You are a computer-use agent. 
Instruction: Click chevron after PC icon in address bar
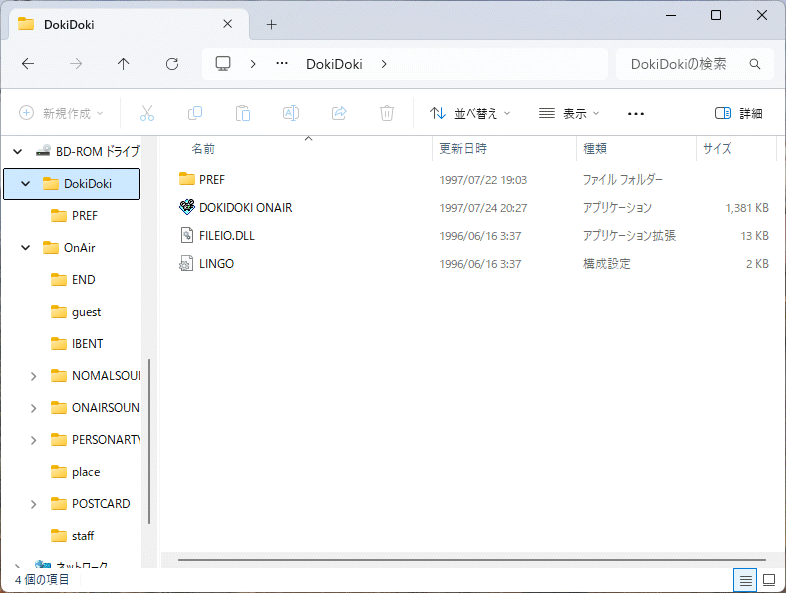tap(253, 64)
